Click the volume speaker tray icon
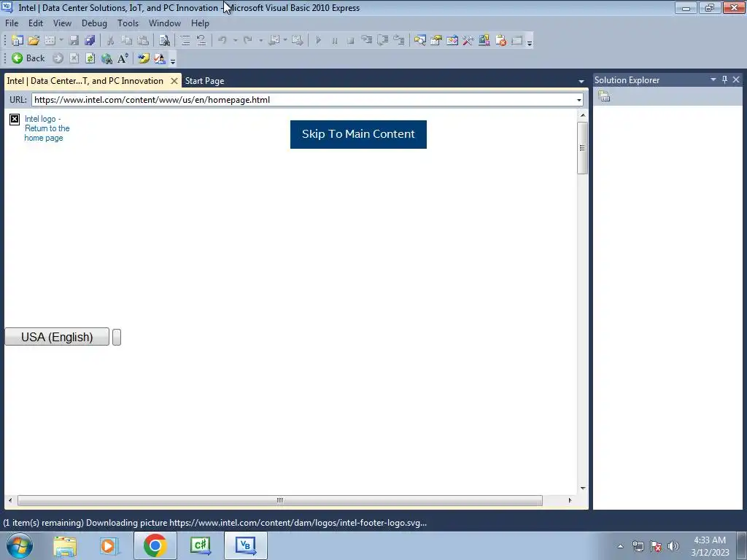 pos(673,546)
